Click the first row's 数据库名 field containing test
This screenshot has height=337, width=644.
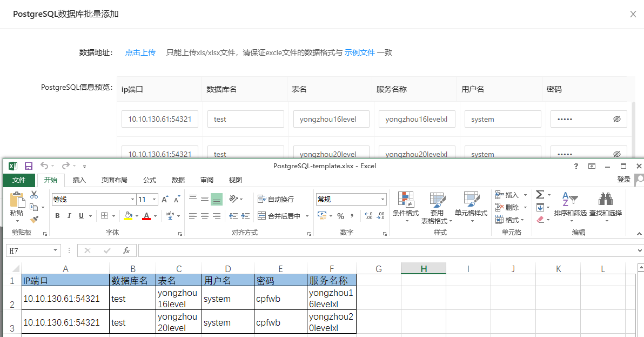coord(245,119)
